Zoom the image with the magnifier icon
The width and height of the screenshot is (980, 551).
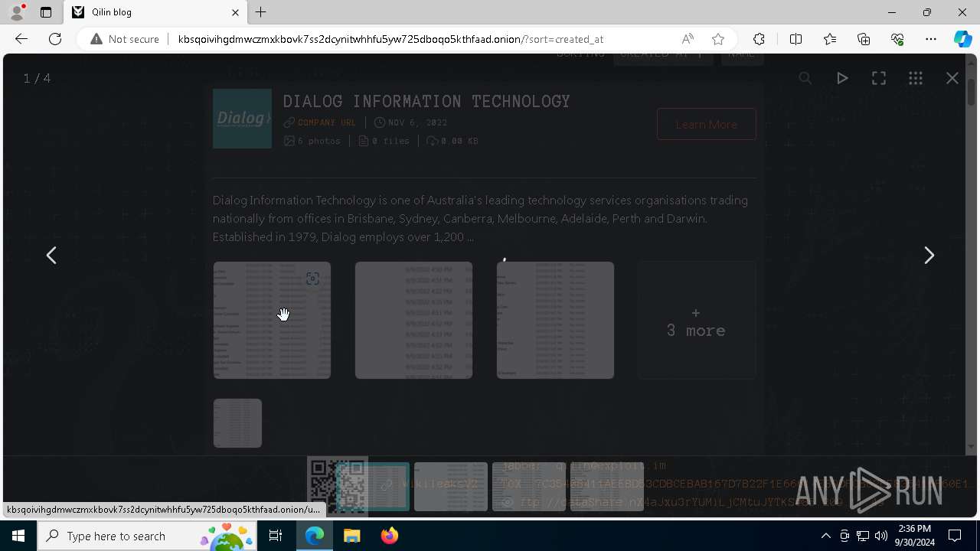pyautogui.click(x=805, y=78)
